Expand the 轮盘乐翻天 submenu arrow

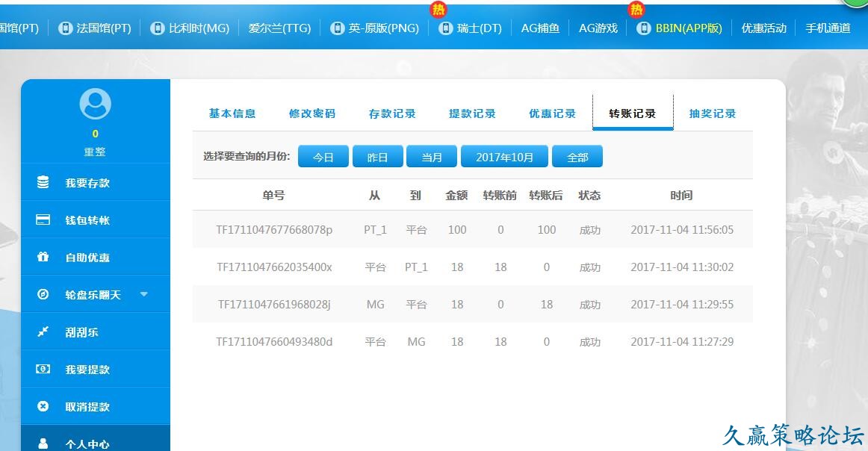click(144, 294)
